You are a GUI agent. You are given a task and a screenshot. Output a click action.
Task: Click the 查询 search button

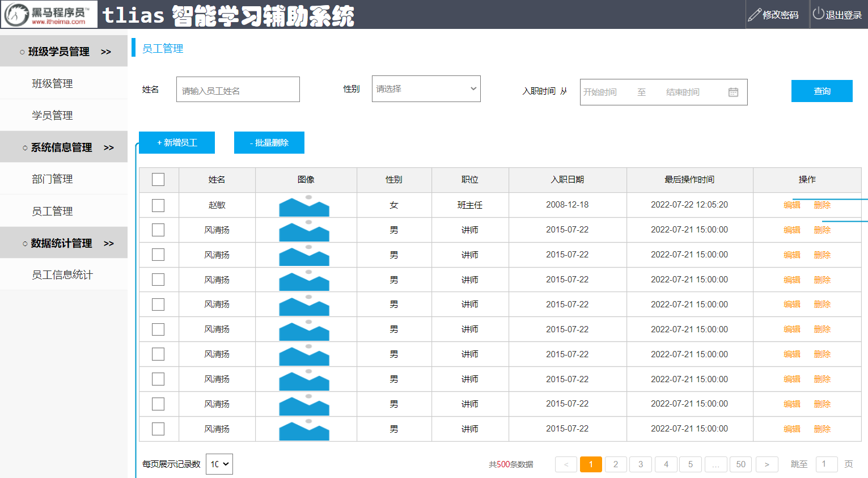tap(822, 91)
